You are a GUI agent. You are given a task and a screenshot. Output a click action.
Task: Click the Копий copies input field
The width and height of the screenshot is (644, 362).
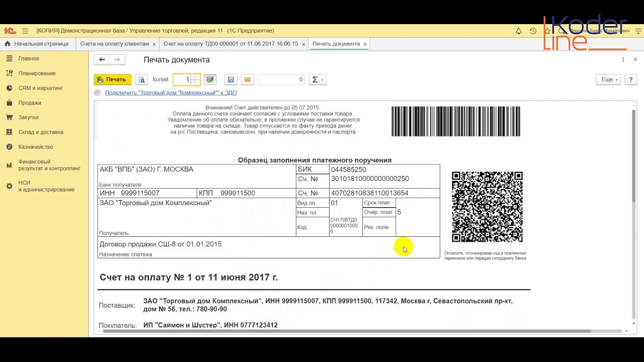pos(181,79)
